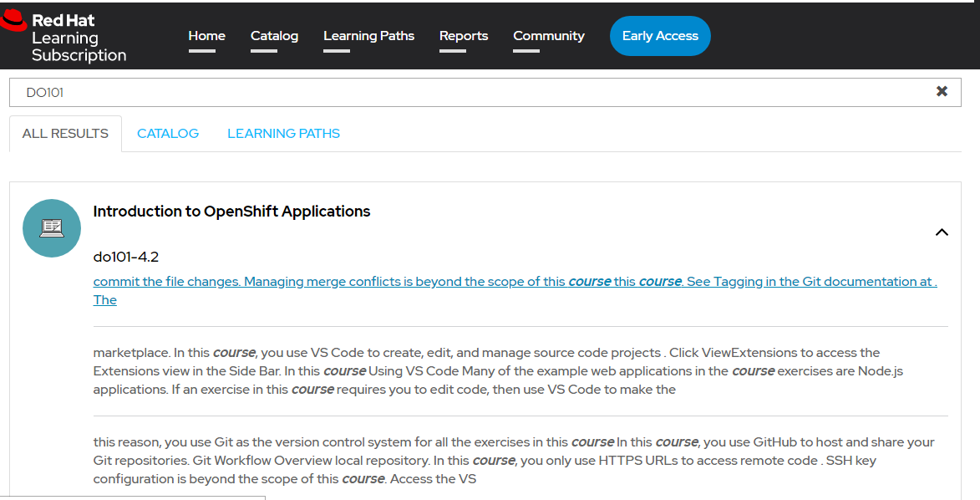Click into the DO101 search field
The height and width of the screenshot is (500, 980).
click(468, 92)
